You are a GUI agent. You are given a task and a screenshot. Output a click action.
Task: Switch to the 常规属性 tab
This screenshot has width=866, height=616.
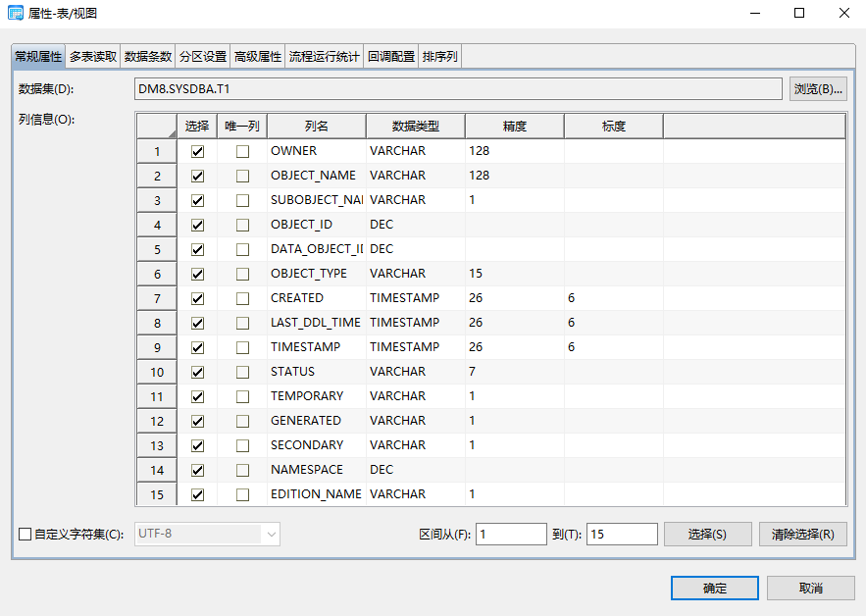[x=38, y=56]
